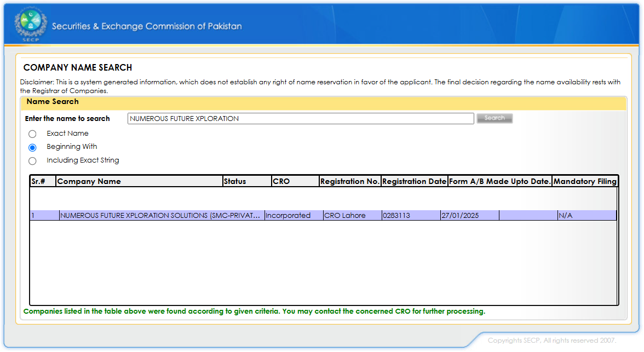Click the CRO column header

coord(295,181)
